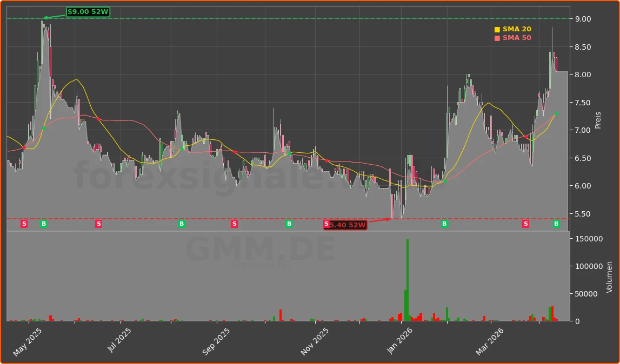This screenshot has height=364, width=620.
Task: Click the first Sell signal marker near May 2025
Action: (24, 223)
